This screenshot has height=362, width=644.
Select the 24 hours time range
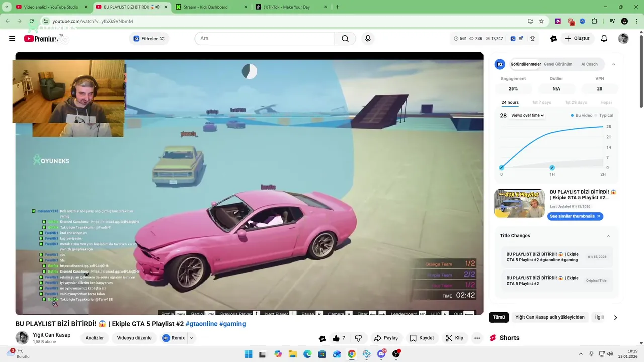pos(510,102)
